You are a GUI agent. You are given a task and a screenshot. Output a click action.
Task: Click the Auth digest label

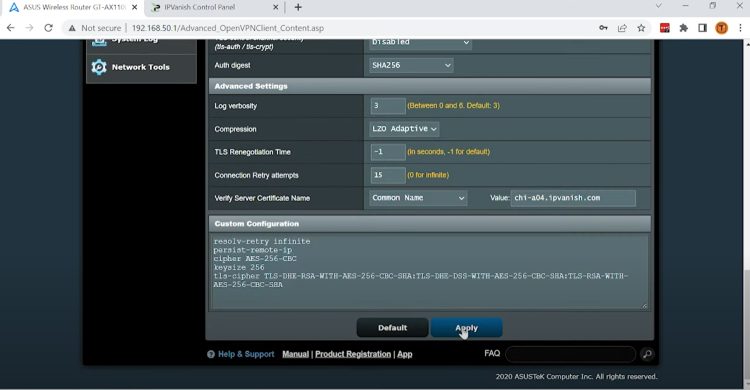pyautogui.click(x=232, y=65)
